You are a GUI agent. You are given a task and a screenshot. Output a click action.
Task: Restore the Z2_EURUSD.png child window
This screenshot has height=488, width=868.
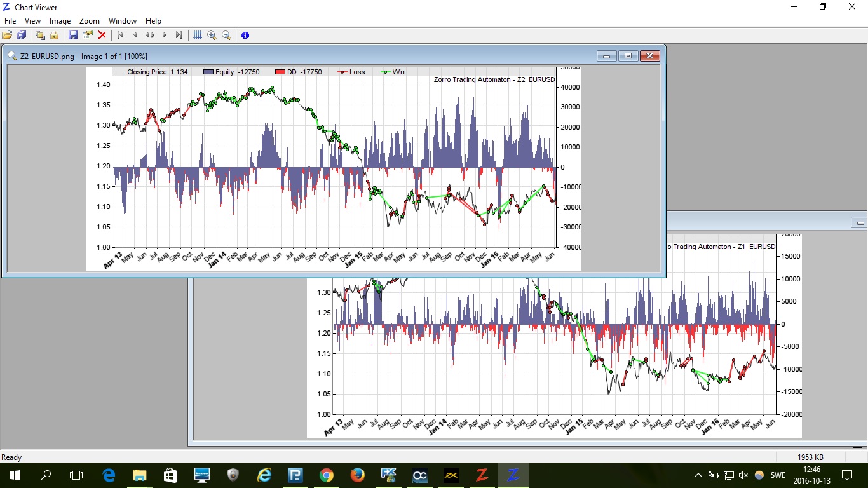628,56
